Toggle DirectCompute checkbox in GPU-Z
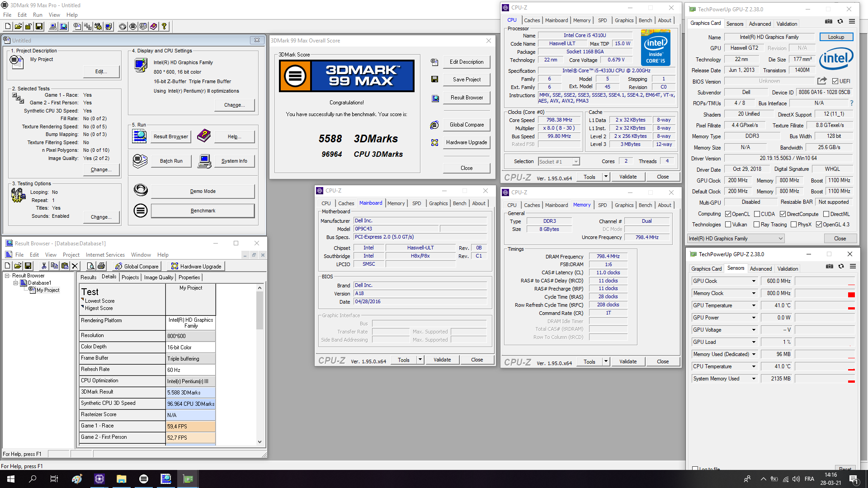The image size is (868, 488). pos(783,214)
